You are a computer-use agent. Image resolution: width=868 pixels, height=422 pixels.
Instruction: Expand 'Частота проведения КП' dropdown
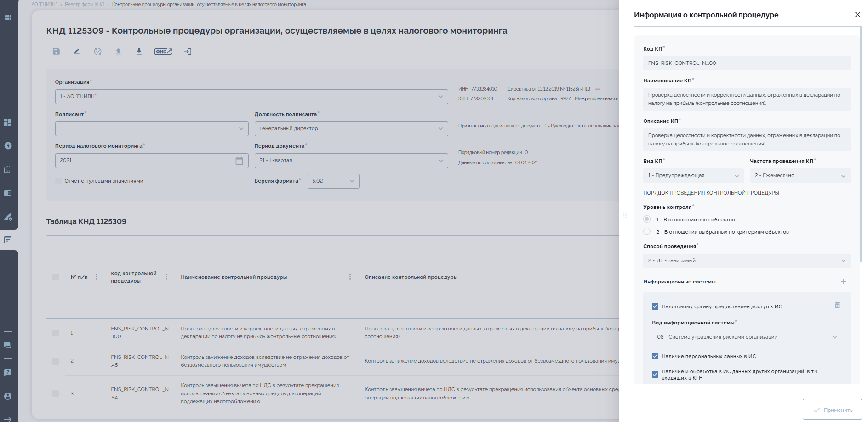(800, 176)
